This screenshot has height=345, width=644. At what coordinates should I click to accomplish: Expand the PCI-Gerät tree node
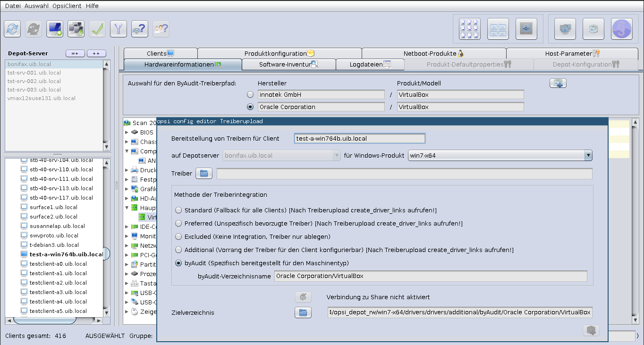pos(127,255)
